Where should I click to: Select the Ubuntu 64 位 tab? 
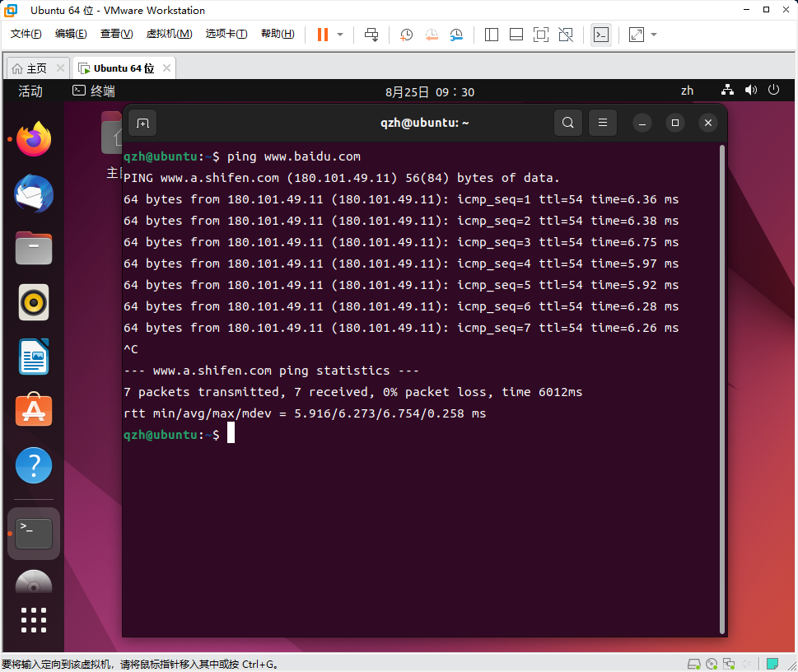(x=124, y=68)
